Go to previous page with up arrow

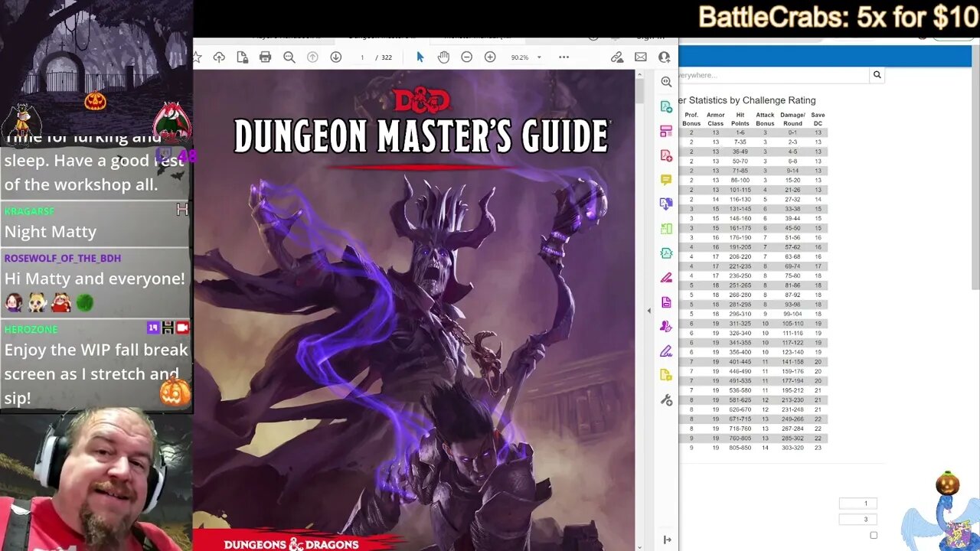point(312,57)
